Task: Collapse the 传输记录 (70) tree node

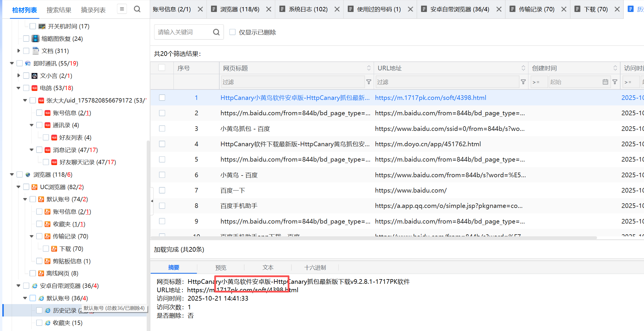Action: [32, 236]
